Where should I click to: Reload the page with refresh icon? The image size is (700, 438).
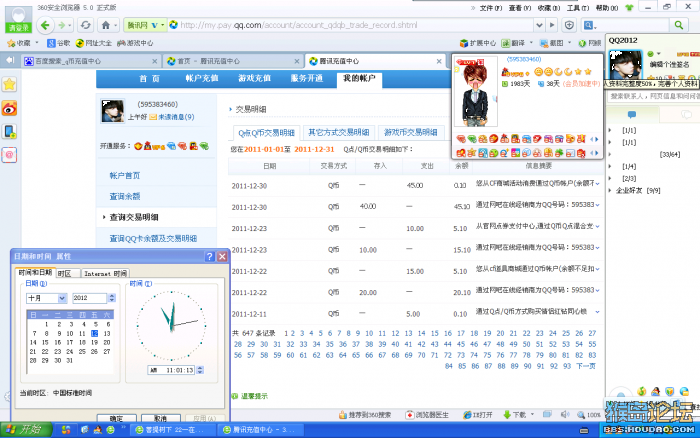[85, 25]
